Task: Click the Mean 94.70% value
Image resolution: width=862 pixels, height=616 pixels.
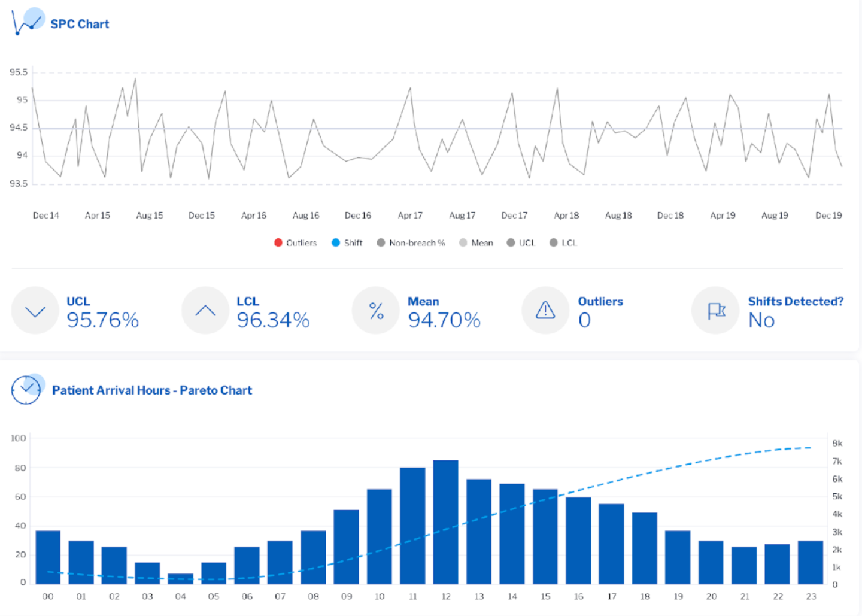Action: pos(444,320)
